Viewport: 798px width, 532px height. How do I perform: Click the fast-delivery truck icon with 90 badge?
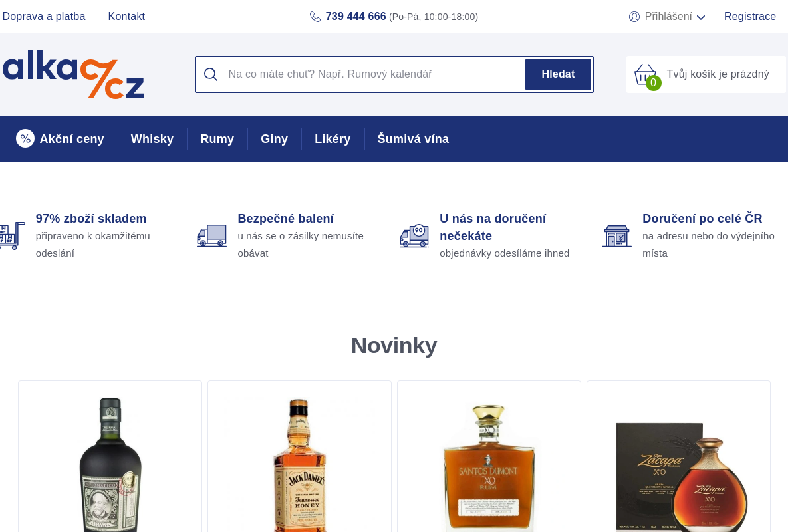pos(414,236)
